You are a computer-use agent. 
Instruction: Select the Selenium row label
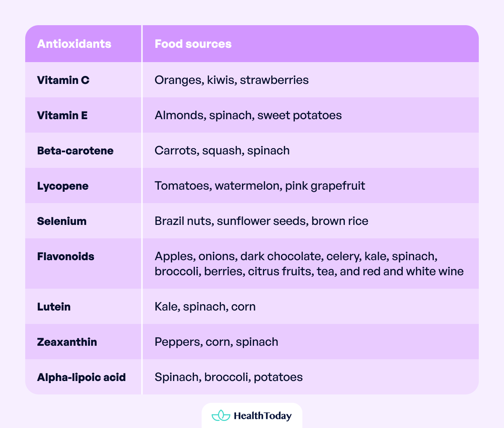coord(62,221)
